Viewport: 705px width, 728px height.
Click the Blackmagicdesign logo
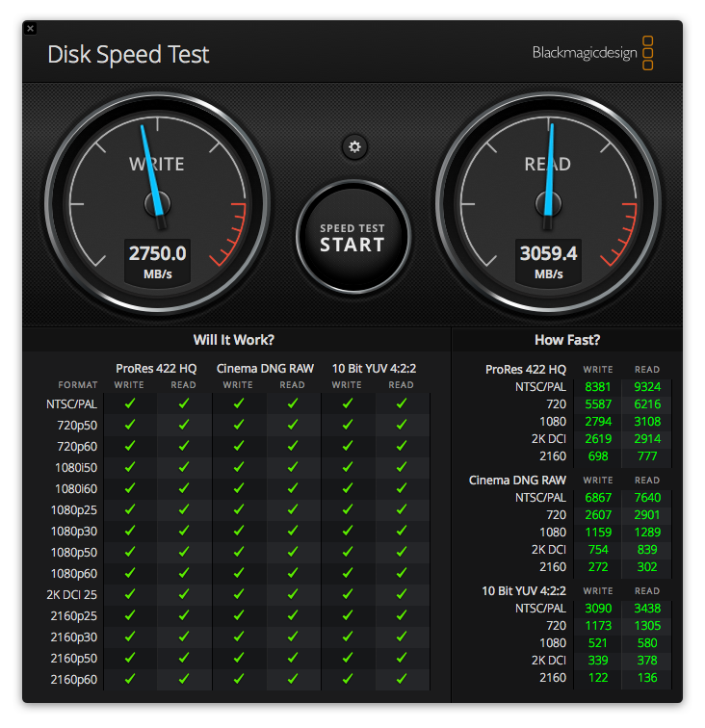(x=592, y=53)
